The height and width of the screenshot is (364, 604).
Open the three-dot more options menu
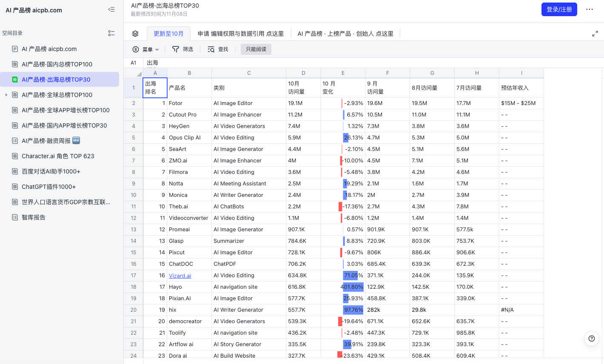(590, 9)
